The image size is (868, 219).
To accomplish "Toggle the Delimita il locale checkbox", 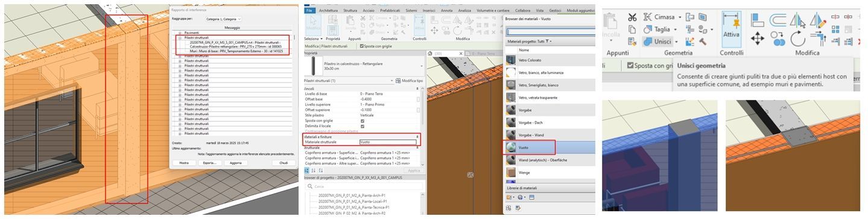I will pos(362,126).
